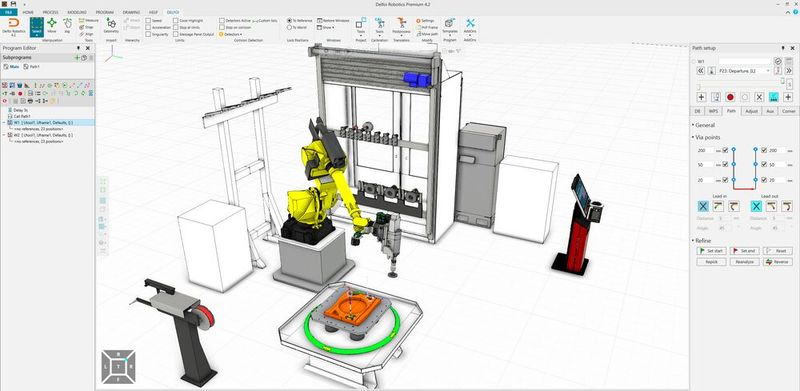Click the Set start button
Viewport: 800px width, 391px height.
(x=711, y=251)
